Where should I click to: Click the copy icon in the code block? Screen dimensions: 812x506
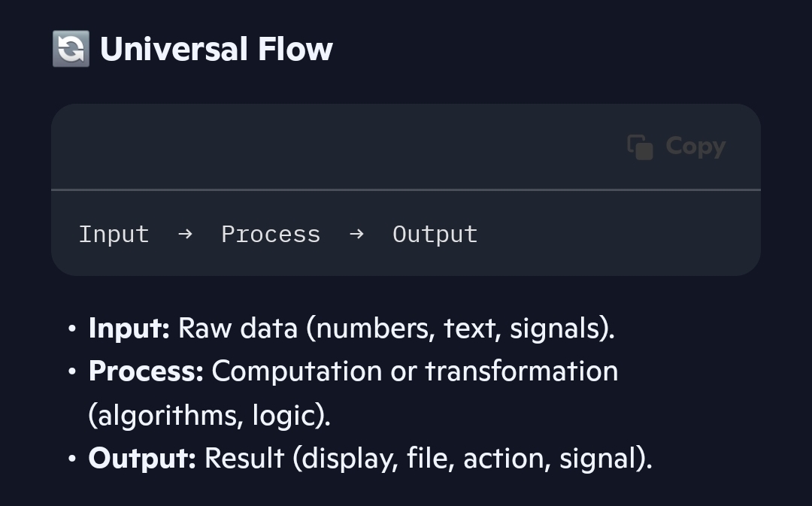[x=640, y=147]
